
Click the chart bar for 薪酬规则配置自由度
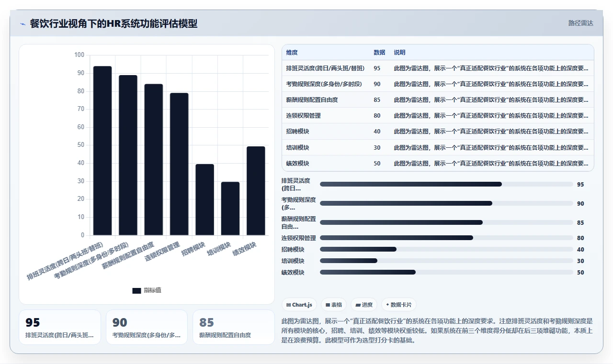(154, 160)
